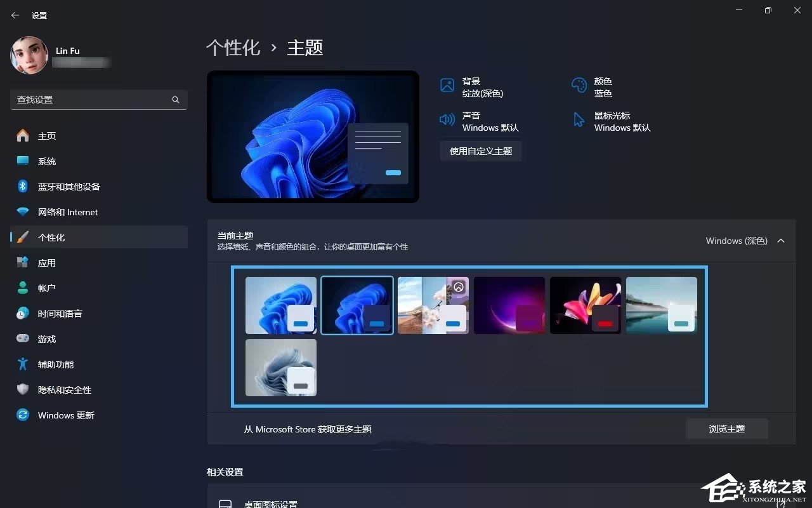Collapse the Windows (深色) theme section
This screenshot has width=812, height=508.
click(782, 241)
